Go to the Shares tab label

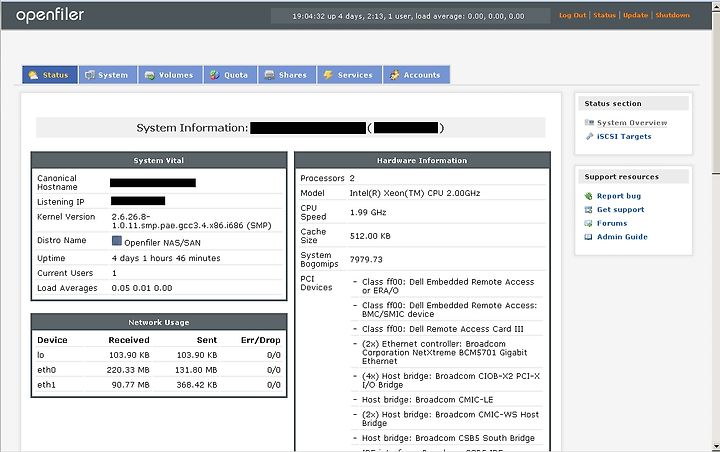tap(292, 75)
